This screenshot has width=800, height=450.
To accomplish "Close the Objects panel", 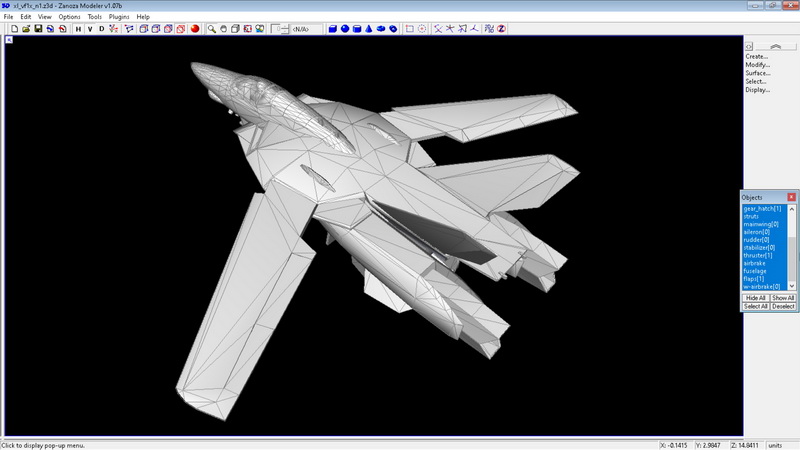I will 791,197.
